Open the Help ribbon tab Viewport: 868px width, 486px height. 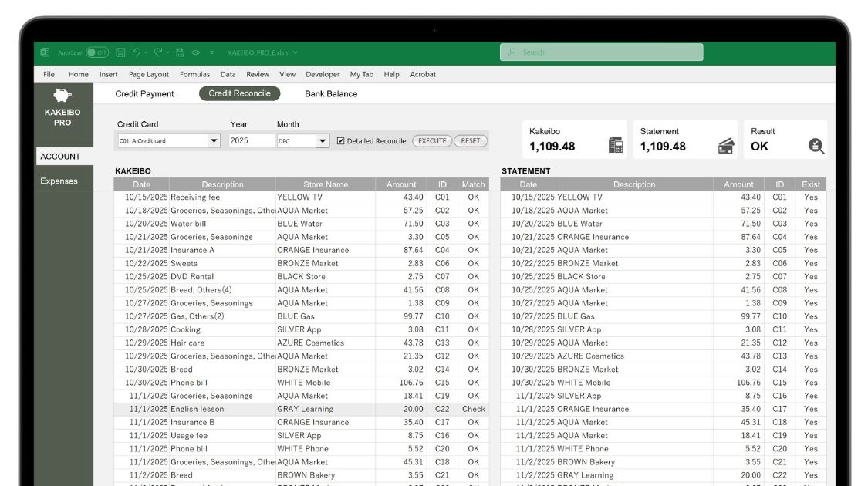pos(391,74)
